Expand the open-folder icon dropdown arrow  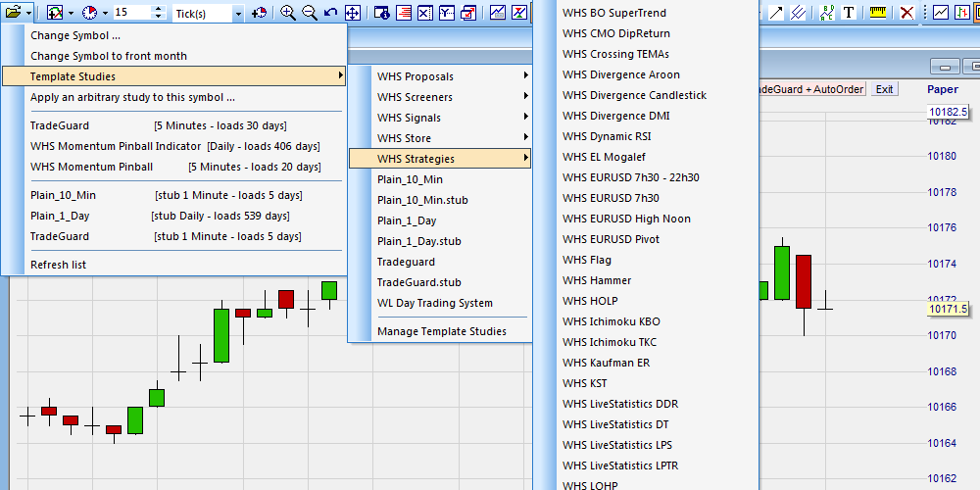[29, 13]
